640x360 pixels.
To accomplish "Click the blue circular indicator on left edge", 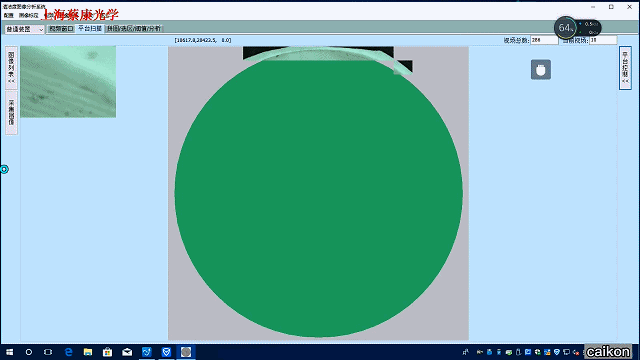I will click(x=4, y=169).
